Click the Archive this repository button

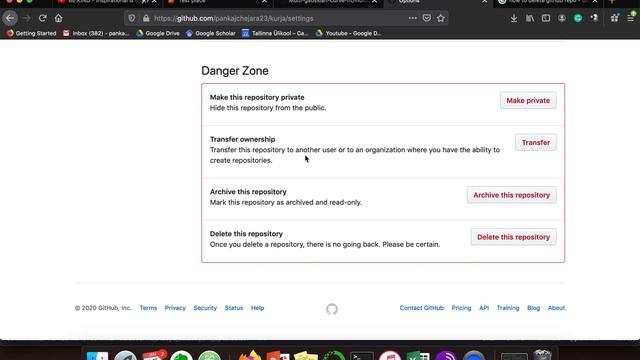click(511, 195)
